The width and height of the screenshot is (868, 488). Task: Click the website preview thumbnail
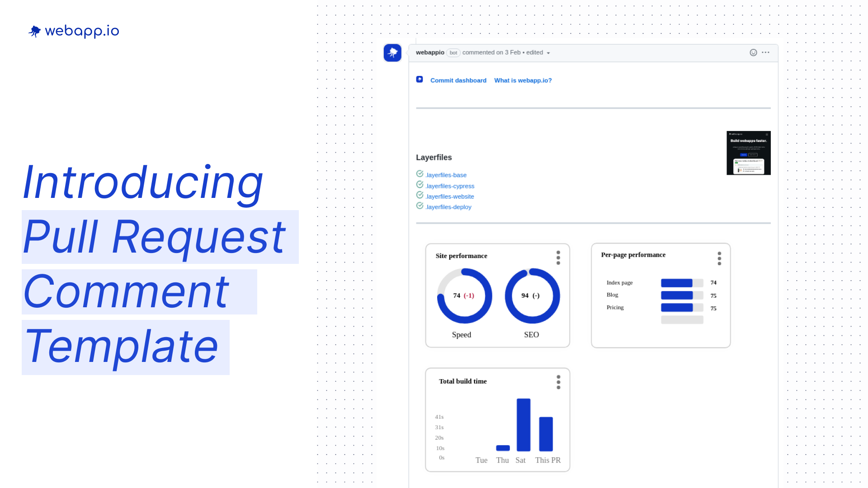pos(749,153)
